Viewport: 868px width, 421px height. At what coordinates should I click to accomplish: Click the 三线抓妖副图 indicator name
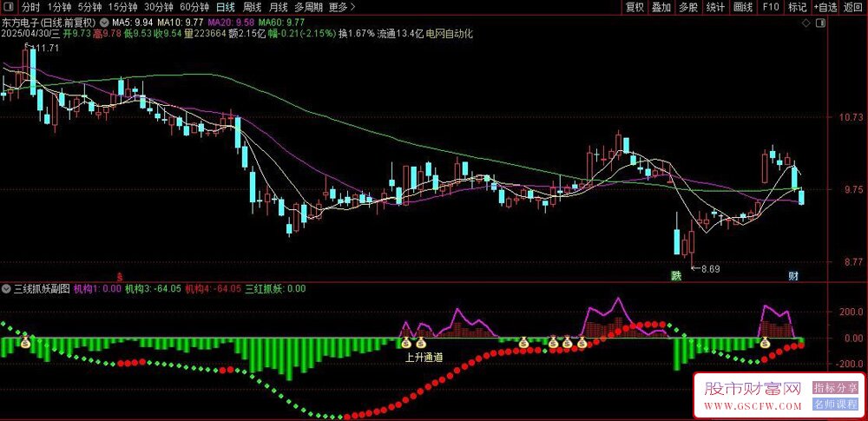coord(42,288)
